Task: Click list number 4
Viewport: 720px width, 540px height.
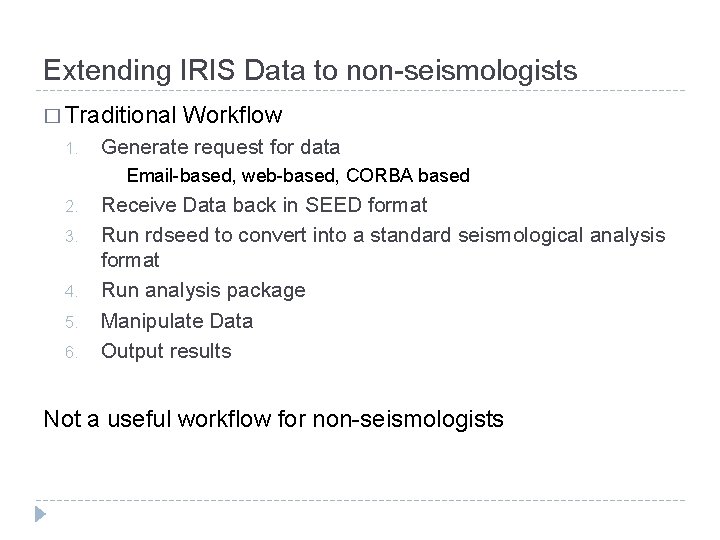Action: [x=71, y=293]
